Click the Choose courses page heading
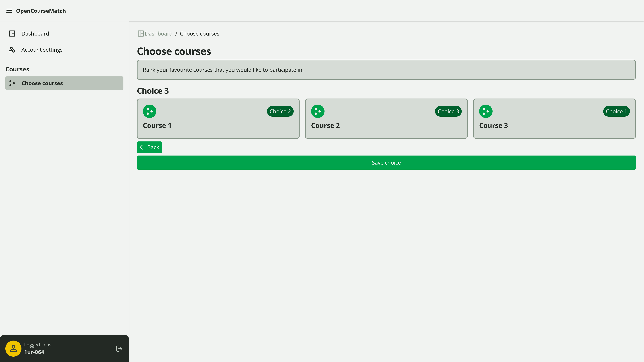 click(174, 51)
